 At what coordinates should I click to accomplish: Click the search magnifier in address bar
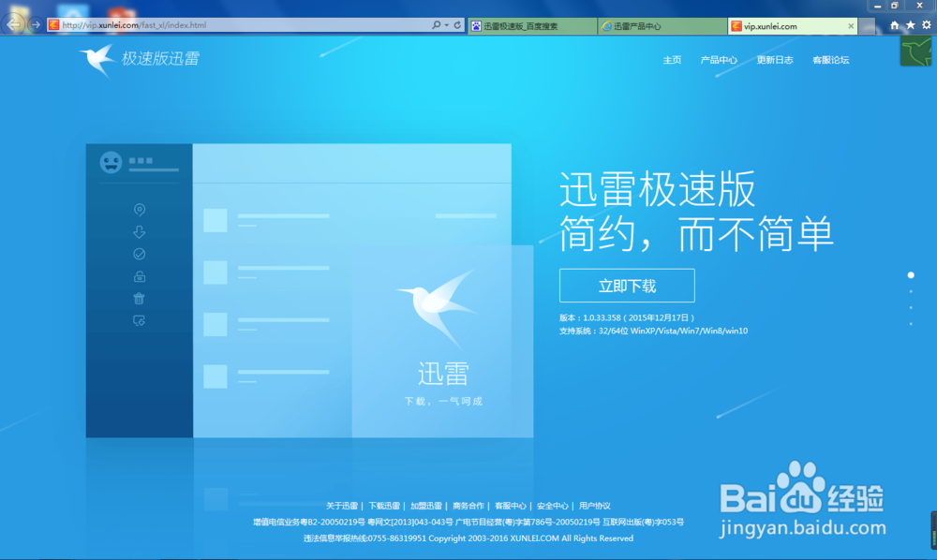[x=437, y=25]
